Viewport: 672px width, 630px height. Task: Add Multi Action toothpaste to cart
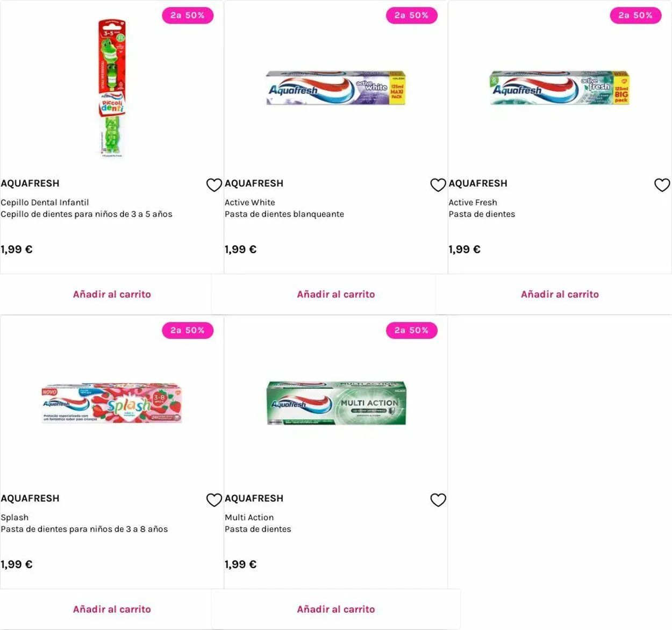coord(336,610)
